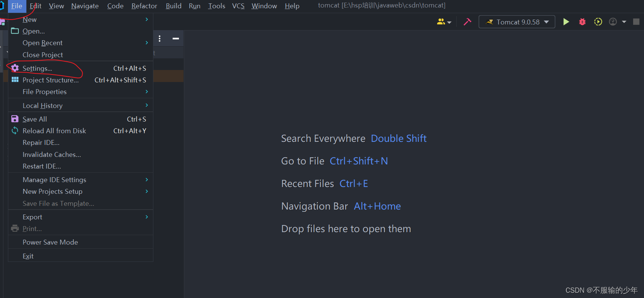Open the Code menu

(x=115, y=6)
